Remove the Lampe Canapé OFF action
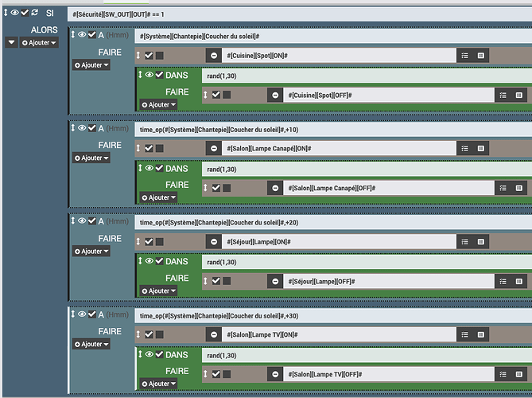Viewport: 532px width, 398px height. (x=275, y=188)
